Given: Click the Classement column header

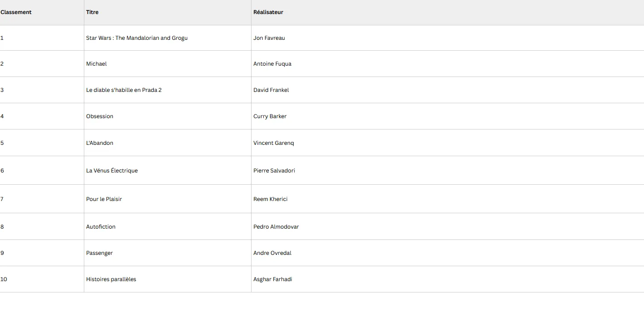Looking at the screenshot, I should 42,12.
